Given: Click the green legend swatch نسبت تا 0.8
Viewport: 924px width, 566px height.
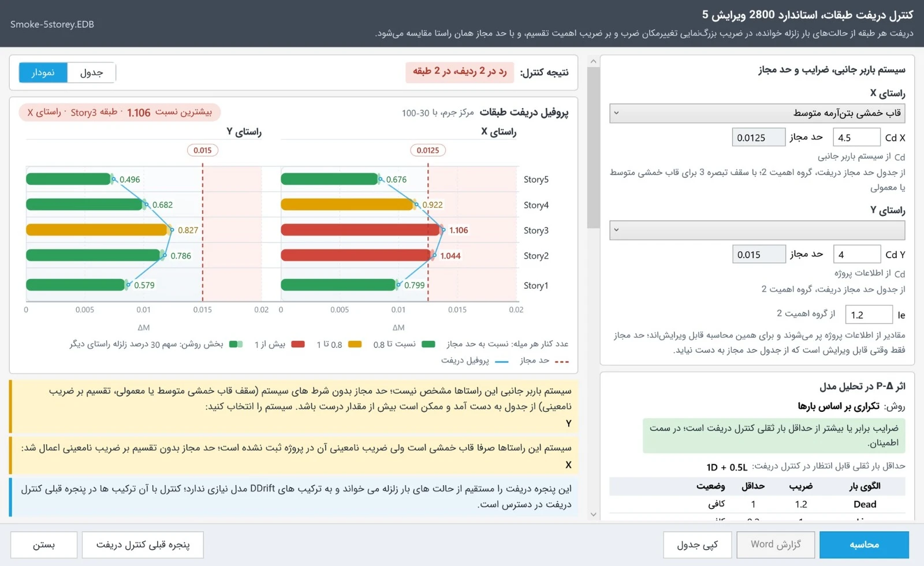Looking at the screenshot, I should click(429, 344).
